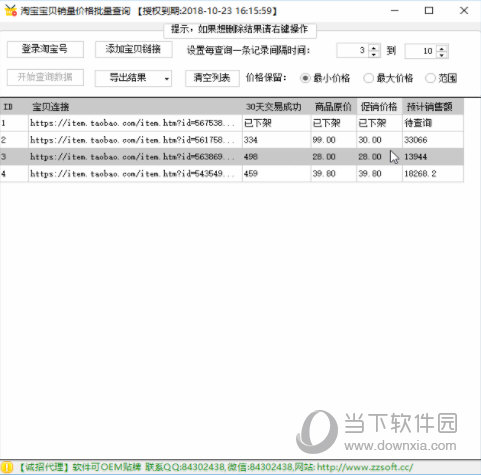Click the interval field showing 10
Viewport: 481px width, 475px height.
tap(421, 51)
